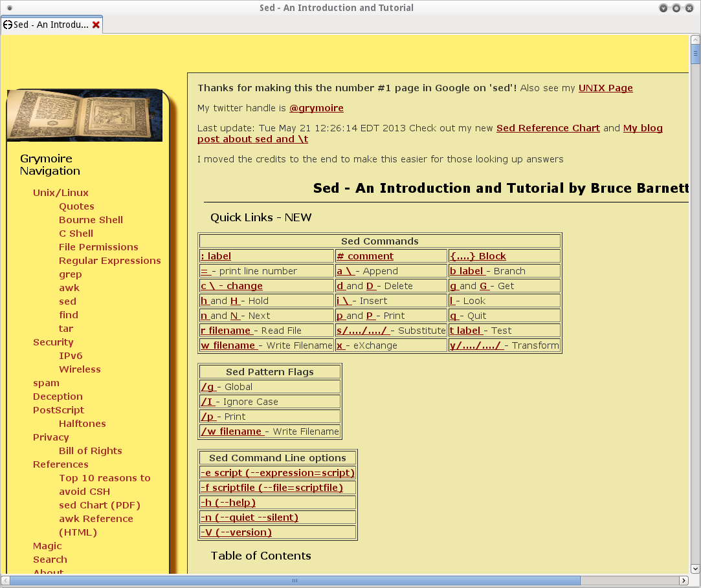Open the @grymoire twitter link
The width and height of the screenshot is (701, 588).
pos(316,108)
